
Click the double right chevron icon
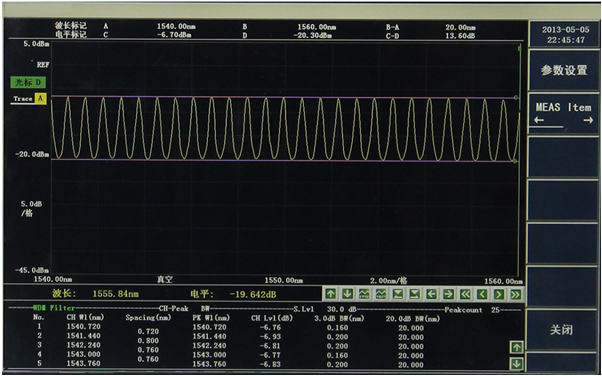pos(515,295)
